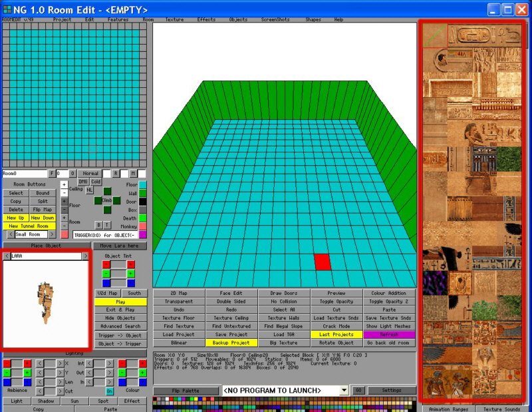Increase red Object Tint with plus
The image size is (532, 412).
point(130,264)
